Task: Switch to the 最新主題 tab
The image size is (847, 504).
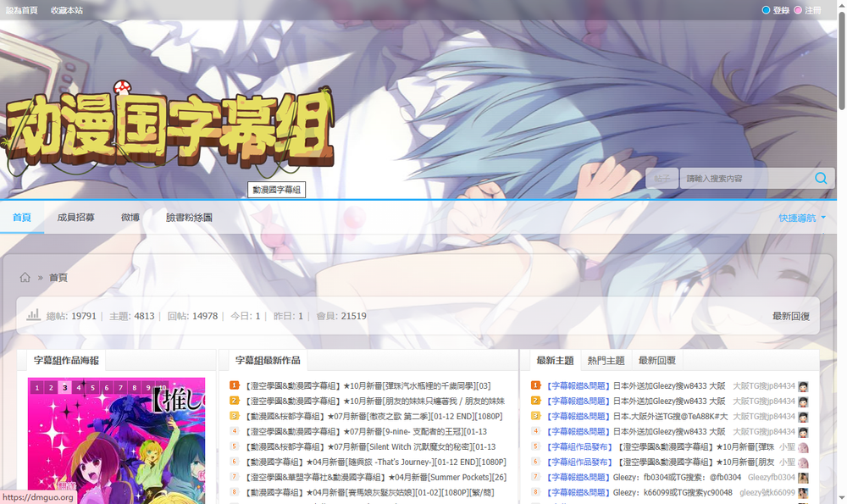Action: pyautogui.click(x=555, y=360)
